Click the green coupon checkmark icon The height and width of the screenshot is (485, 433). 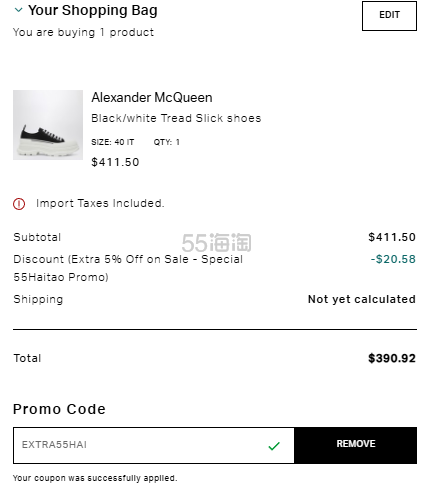click(x=274, y=446)
